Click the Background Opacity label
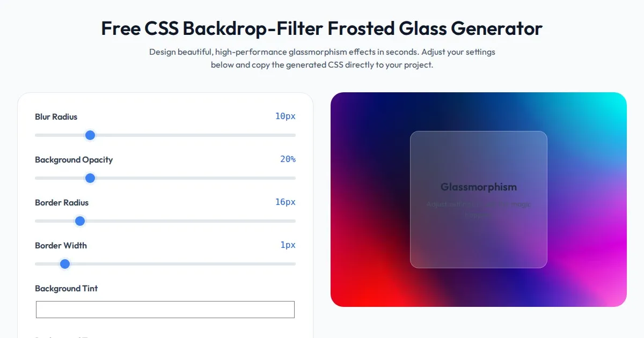 click(x=74, y=160)
